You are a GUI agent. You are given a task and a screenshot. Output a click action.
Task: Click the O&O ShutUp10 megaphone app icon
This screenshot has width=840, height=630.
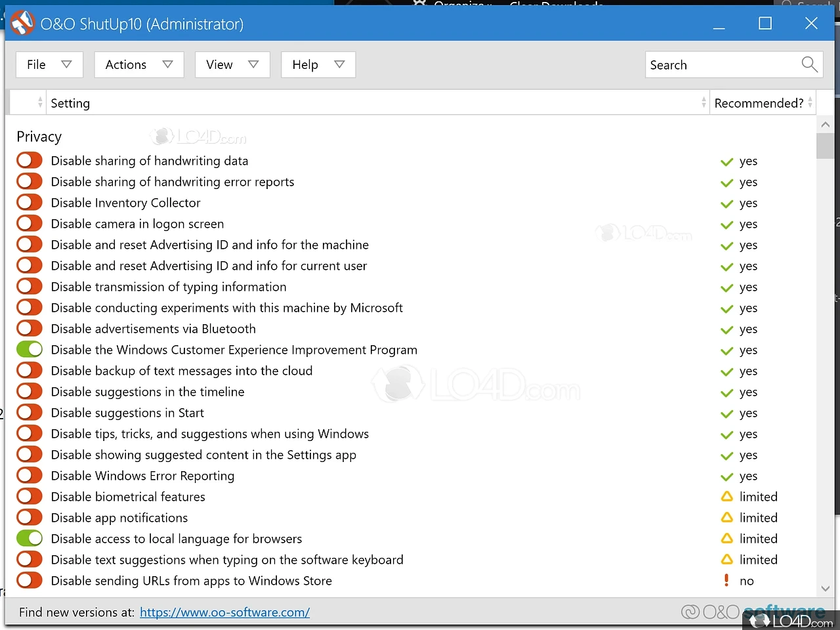(x=22, y=24)
